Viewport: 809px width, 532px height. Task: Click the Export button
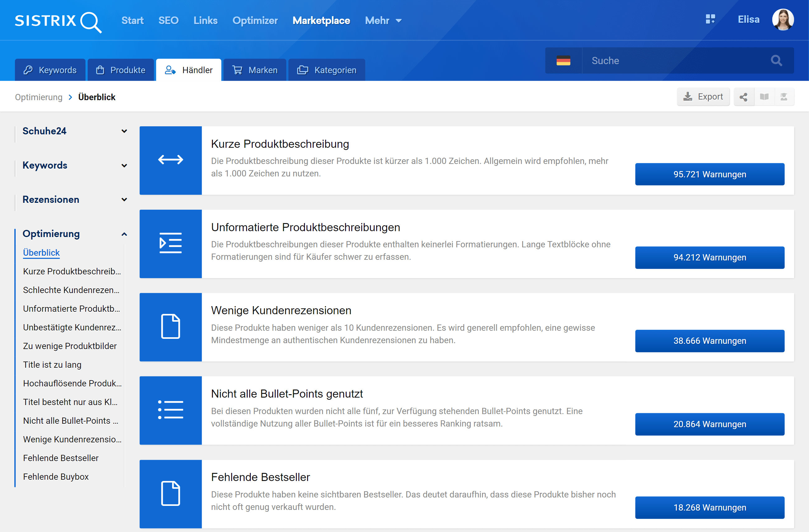(703, 97)
